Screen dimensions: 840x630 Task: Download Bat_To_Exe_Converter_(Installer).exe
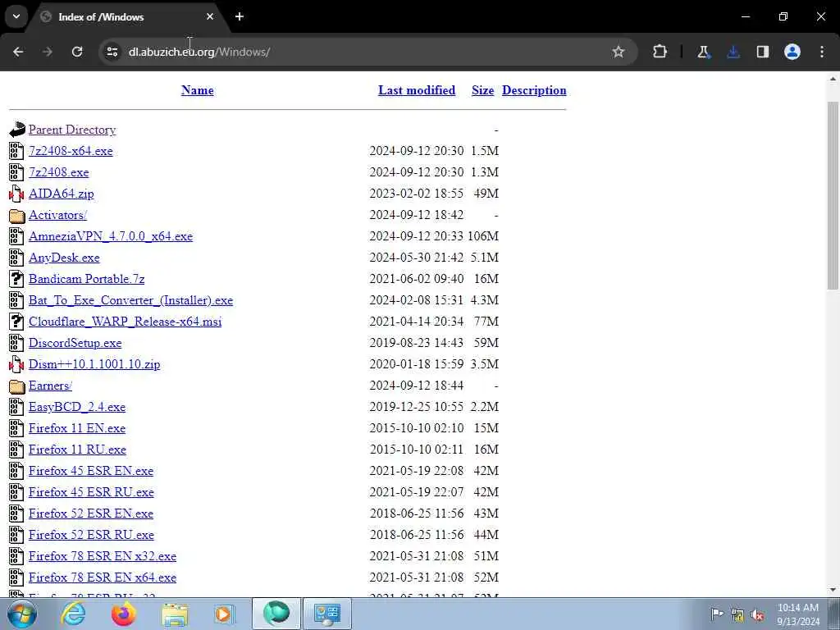[130, 300]
